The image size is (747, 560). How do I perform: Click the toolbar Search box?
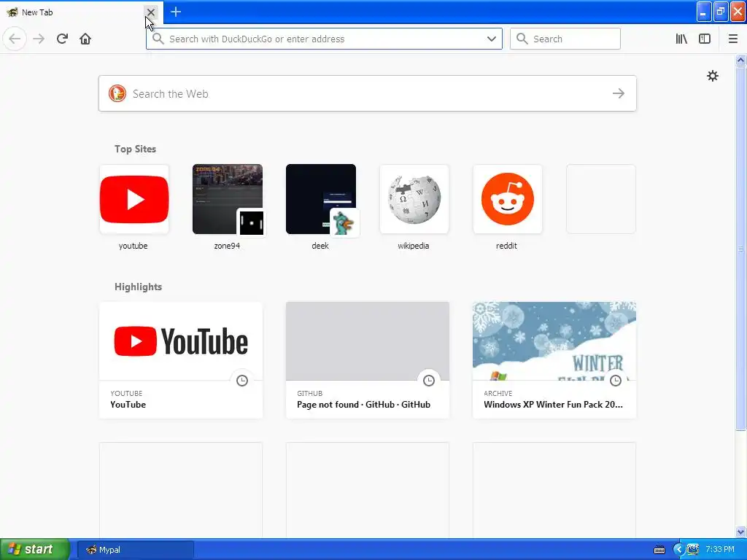[x=565, y=39]
